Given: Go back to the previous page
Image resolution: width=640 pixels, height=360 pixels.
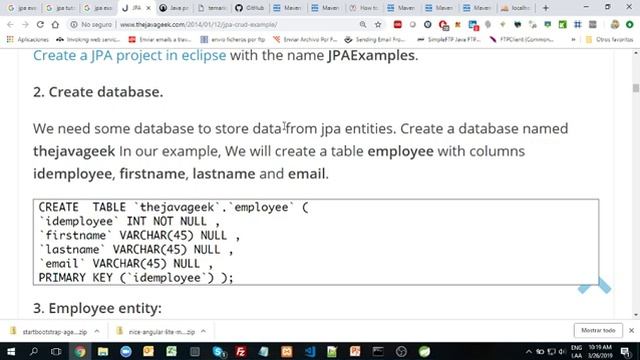Looking at the screenshot, I should pos(10,24).
